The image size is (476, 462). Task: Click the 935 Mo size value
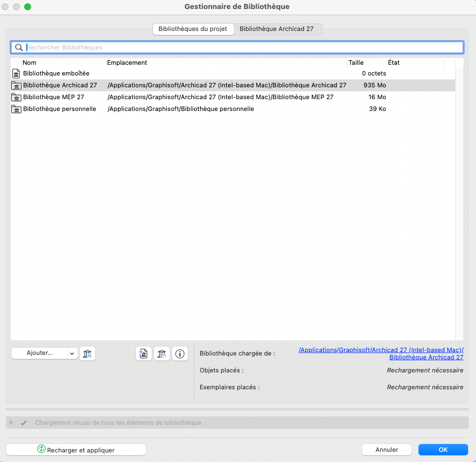374,85
